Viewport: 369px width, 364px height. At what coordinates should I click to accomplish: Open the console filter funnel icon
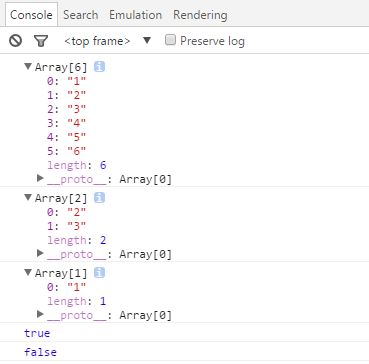(x=41, y=41)
